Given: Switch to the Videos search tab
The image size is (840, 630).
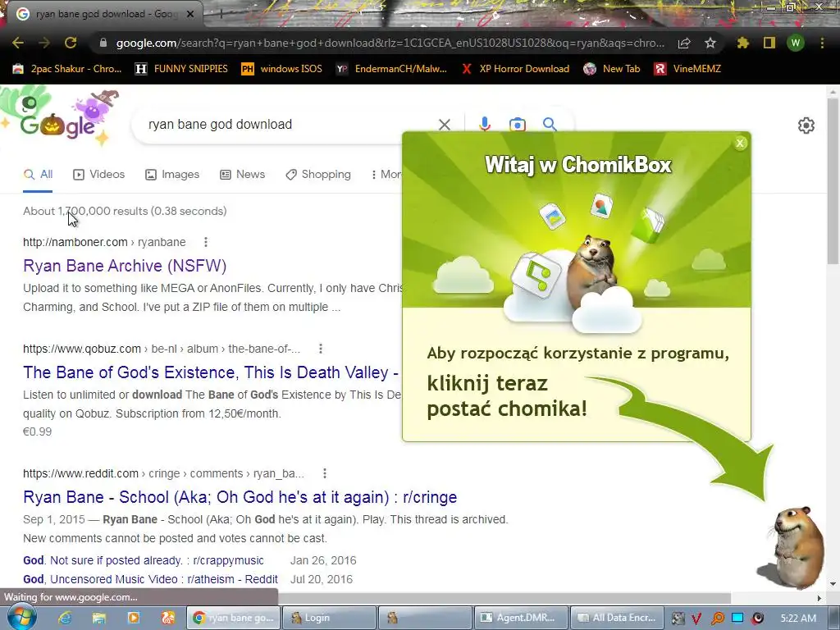Looking at the screenshot, I should (99, 174).
